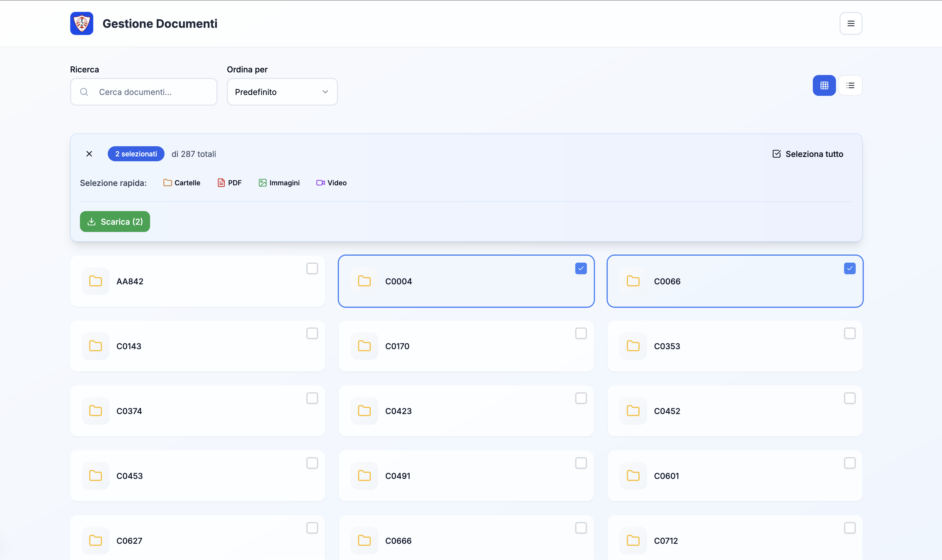
Task: Switch to grid view
Action: coord(824,85)
